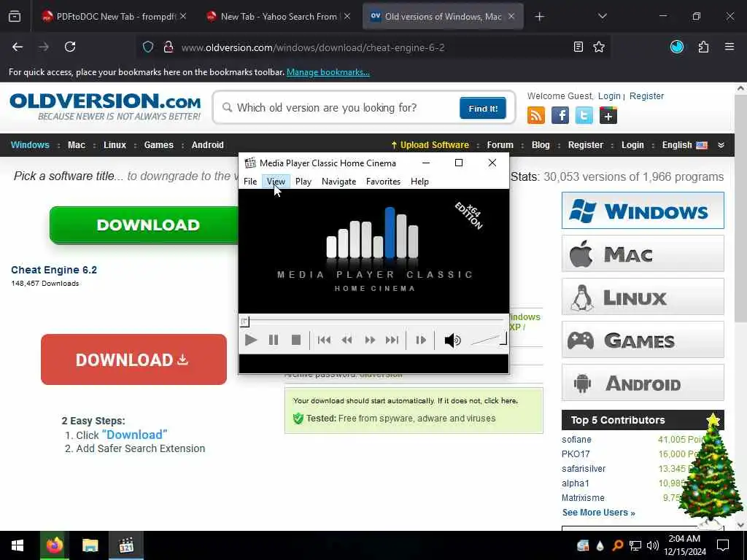The image size is (747, 560).
Task: Click the red DOWNLOAD button
Action: click(x=133, y=359)
